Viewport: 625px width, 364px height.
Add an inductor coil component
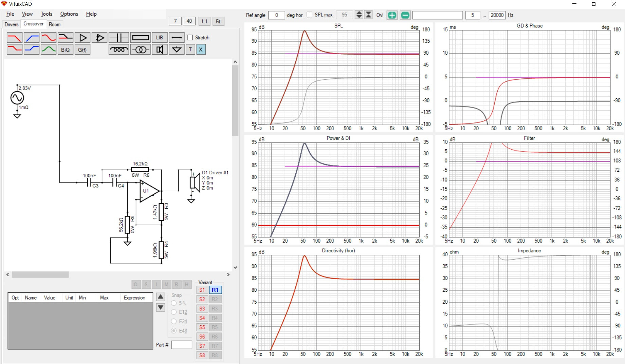point(119,50)
